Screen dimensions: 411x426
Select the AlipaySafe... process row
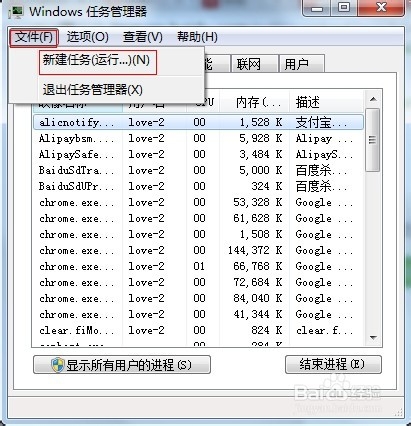click(198, 154)
